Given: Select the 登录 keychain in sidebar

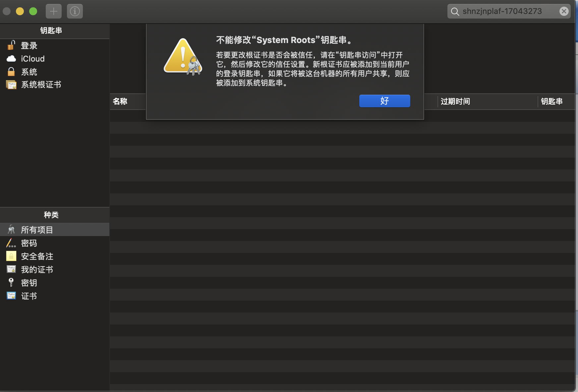Looking at the screenshot, I should [29, 46].
